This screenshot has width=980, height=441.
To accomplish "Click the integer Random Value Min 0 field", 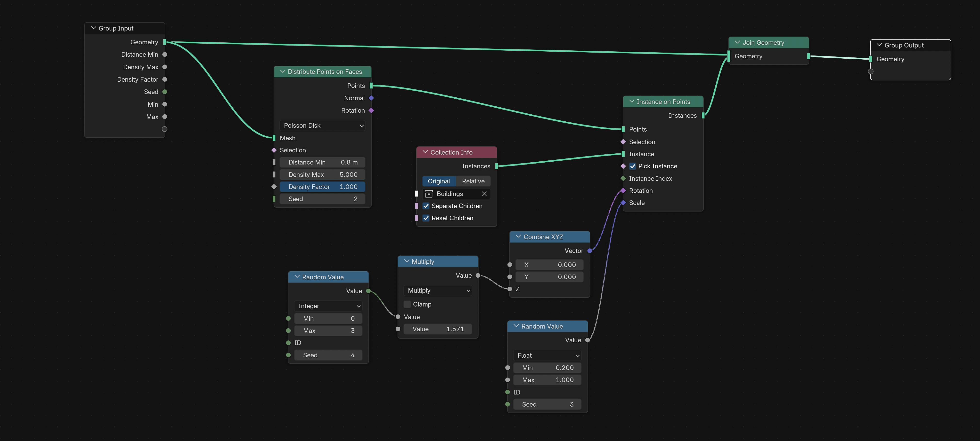I will (x=328, y=319).
